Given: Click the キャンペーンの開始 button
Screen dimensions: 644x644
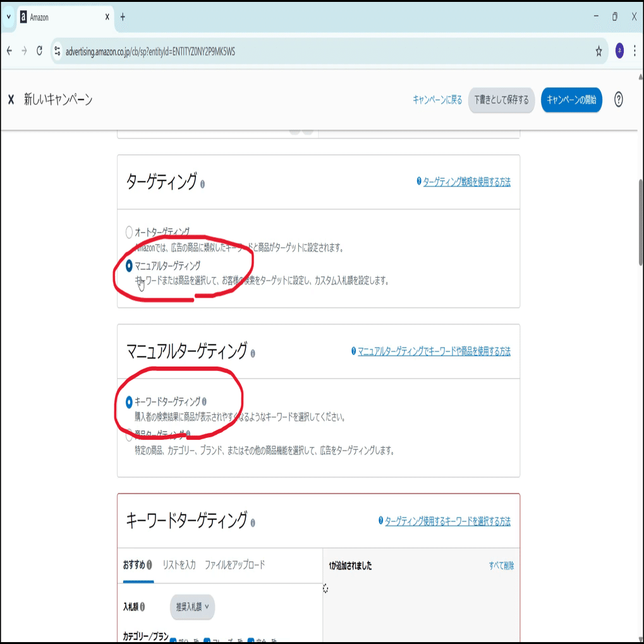Looking at the screenshot, I should click(571, 100).
